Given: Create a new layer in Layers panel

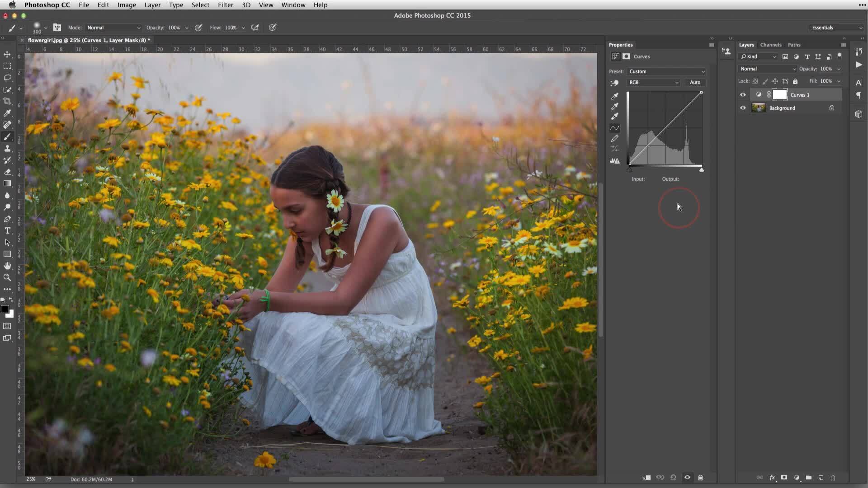Looking at the screenshot, I should (821, 478).
